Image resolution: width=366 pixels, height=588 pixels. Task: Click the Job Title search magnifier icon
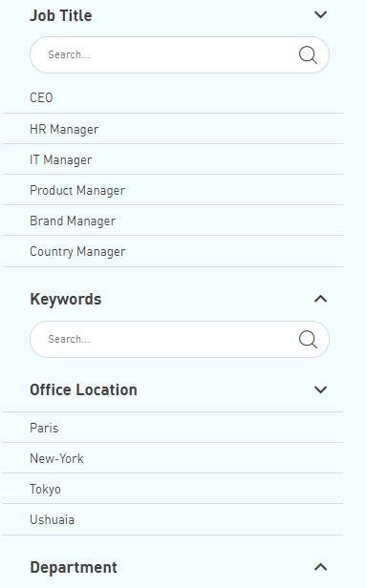coord(308,55)
